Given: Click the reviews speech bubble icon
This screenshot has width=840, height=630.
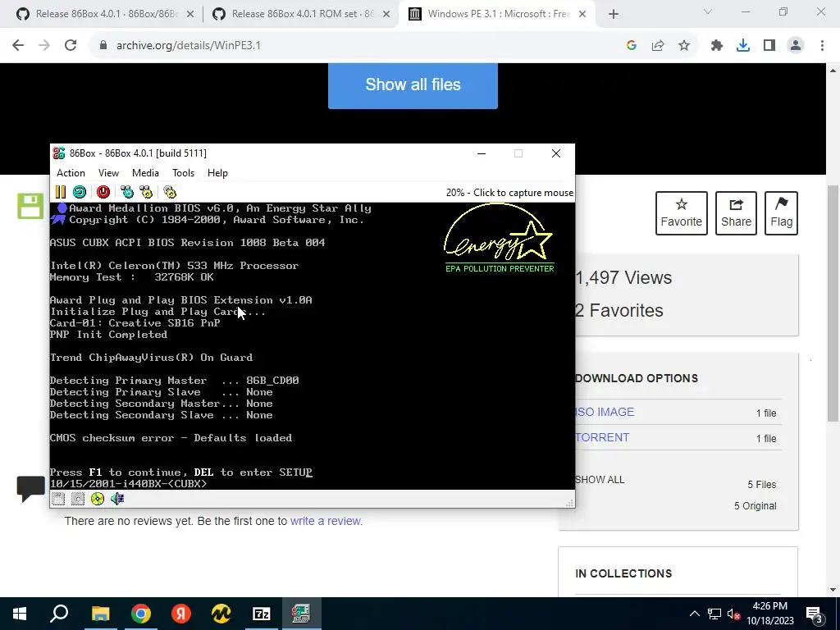Looking at the screenshot, I should coord(30,488).
